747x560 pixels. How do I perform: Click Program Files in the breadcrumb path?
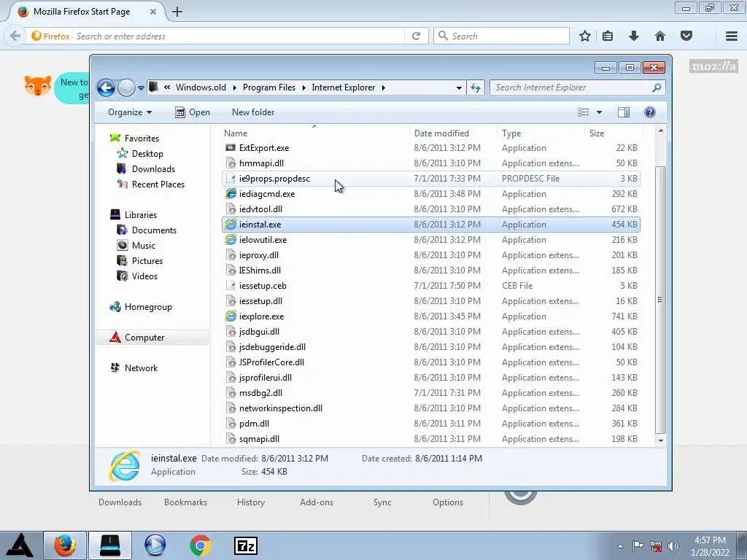click(x=269, y=87)
